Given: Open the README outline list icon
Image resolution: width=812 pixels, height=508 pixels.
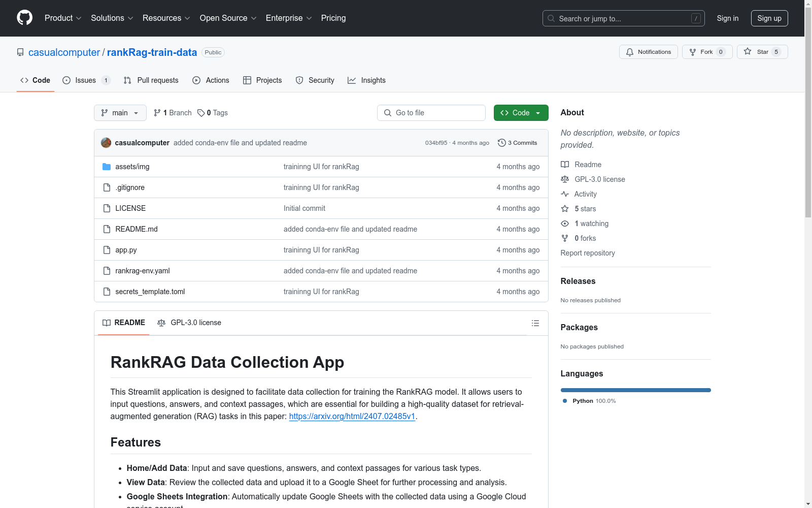Looking at the screenshot, I should [x=535, y=323].
